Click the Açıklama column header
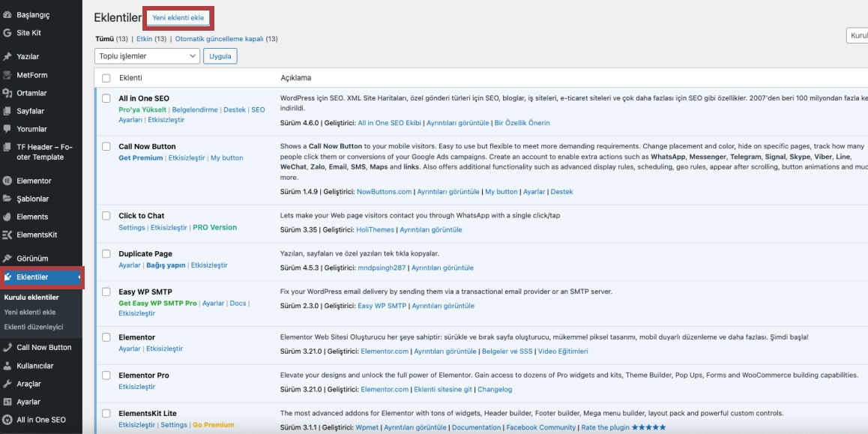 tap(295, 78)
